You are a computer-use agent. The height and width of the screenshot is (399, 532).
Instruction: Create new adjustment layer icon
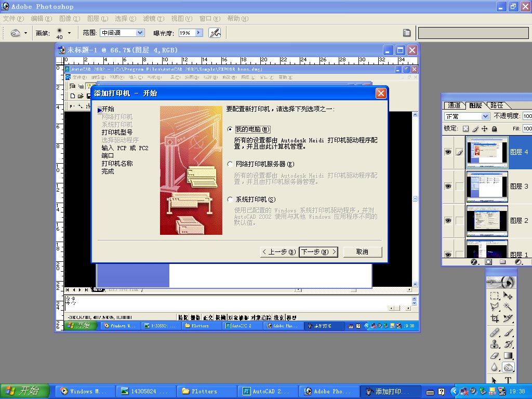518,262
